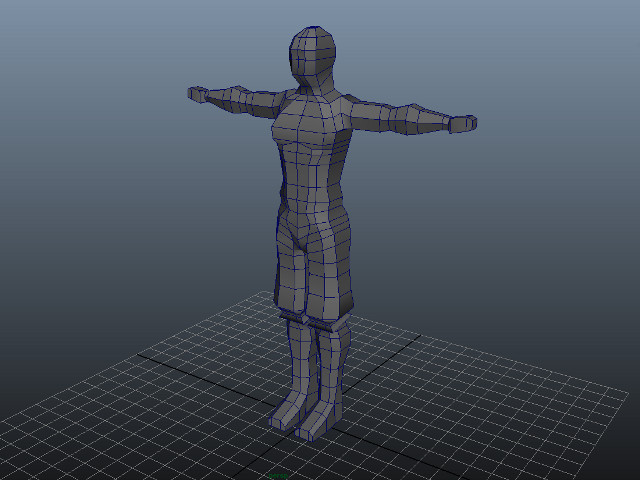Select the character model's head

(x=313, y=56)
